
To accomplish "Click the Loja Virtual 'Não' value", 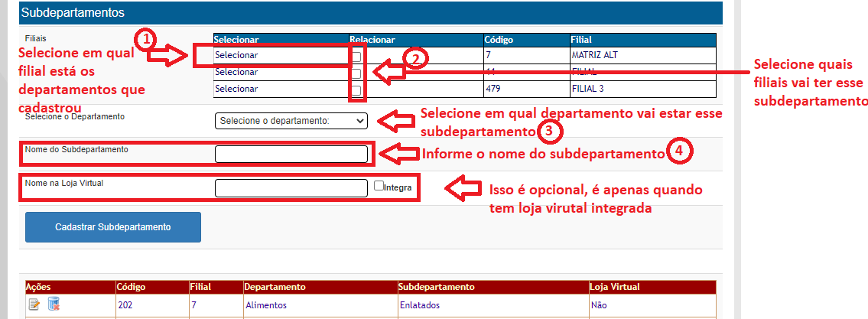I will coord(598,305).
